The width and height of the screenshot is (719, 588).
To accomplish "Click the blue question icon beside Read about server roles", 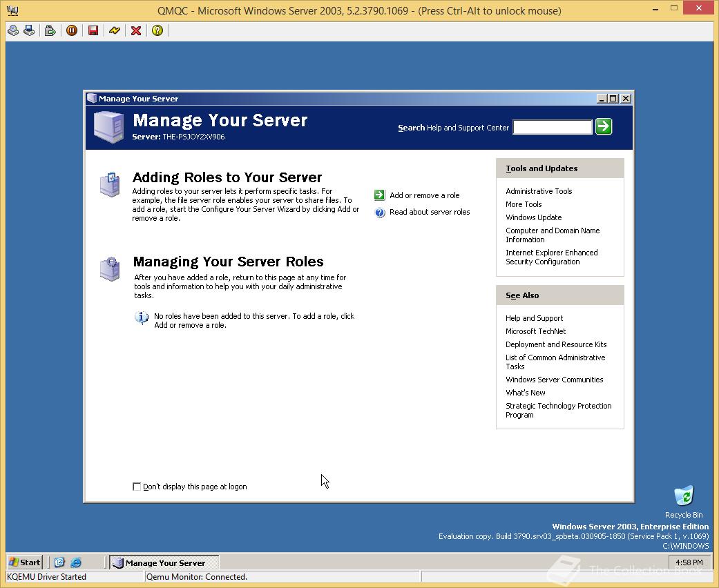I will pos(380,212).
